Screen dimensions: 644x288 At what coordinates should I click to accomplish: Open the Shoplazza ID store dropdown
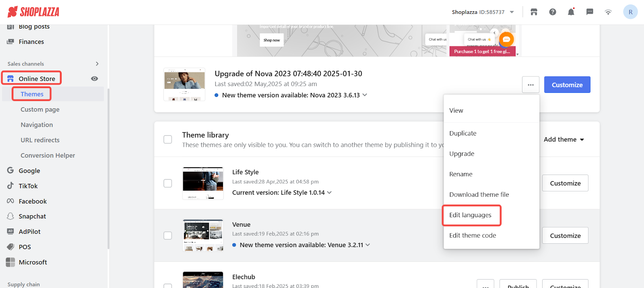483,12
